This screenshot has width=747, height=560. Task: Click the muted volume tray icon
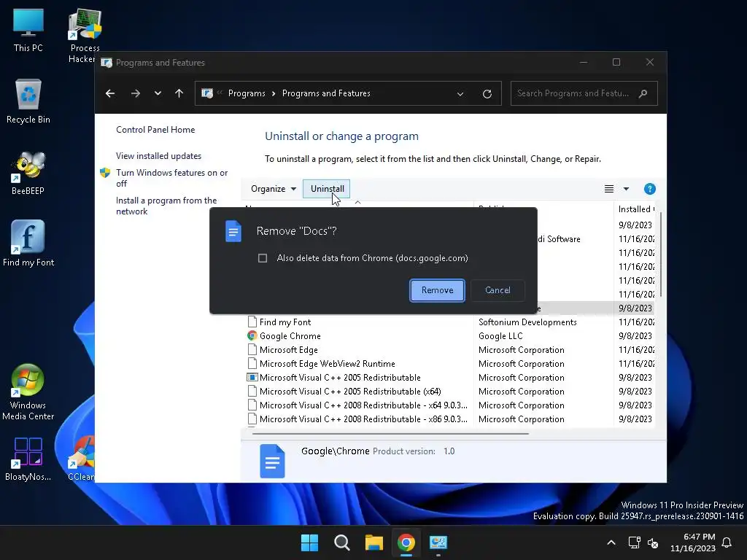653,542
